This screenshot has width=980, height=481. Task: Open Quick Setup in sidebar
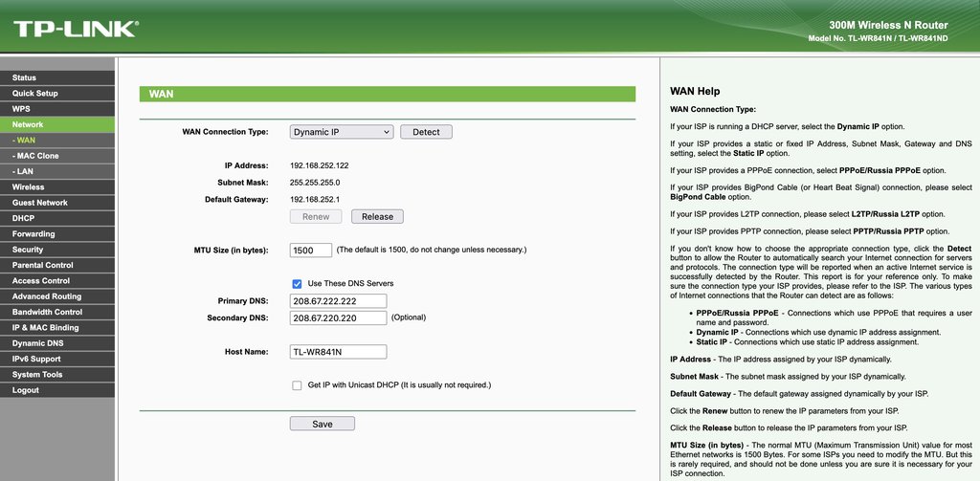point(34,94)
